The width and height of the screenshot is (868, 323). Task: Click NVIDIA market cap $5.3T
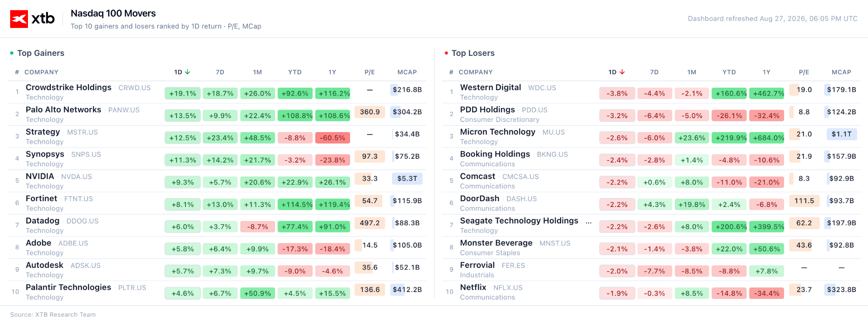tap(407, 179)
